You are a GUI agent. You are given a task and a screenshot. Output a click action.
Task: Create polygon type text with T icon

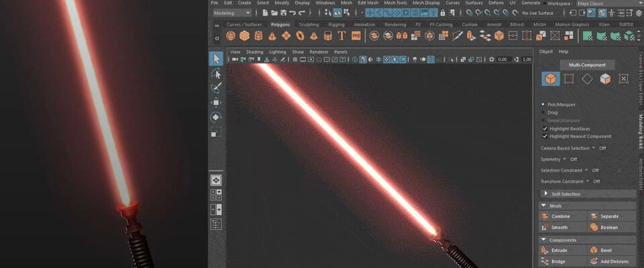341,36
